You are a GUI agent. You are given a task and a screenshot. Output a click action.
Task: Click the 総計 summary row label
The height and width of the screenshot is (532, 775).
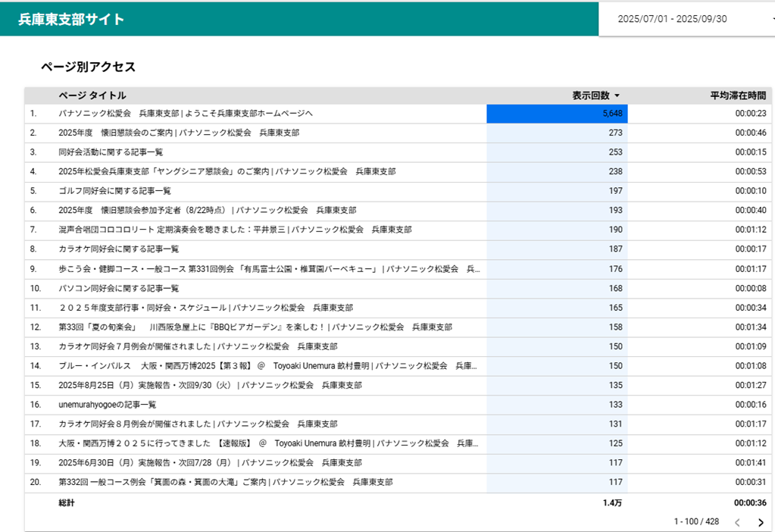(67, 502)
